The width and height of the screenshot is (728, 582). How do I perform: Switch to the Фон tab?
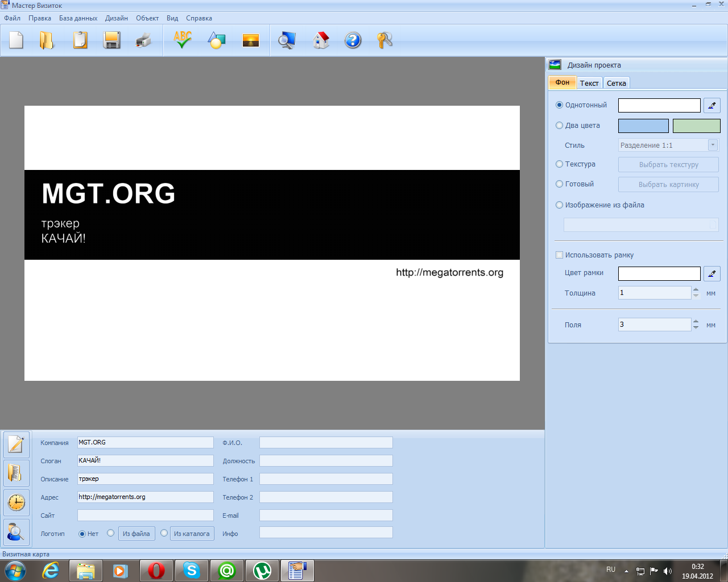point(562,82)
